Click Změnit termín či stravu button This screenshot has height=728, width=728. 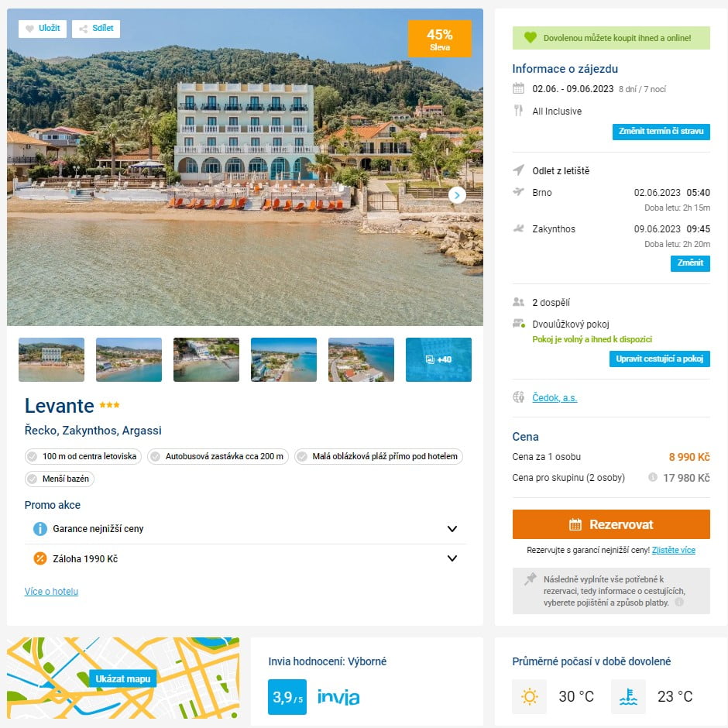click(661, 132)
